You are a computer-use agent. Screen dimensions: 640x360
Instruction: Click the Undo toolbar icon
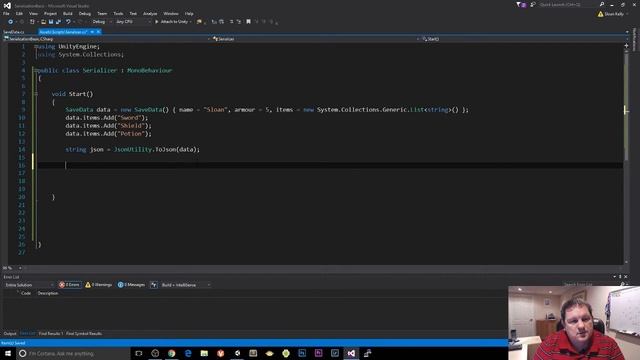tap(68, 22)
